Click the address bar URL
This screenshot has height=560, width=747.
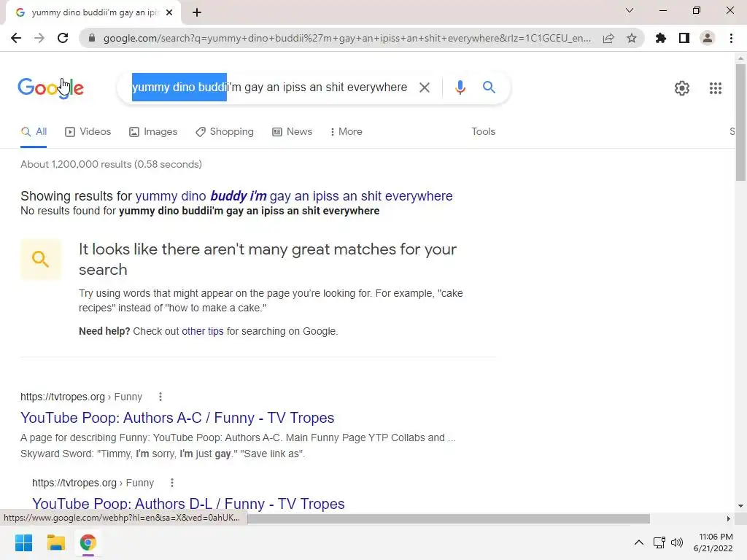(x=347, y=38)
